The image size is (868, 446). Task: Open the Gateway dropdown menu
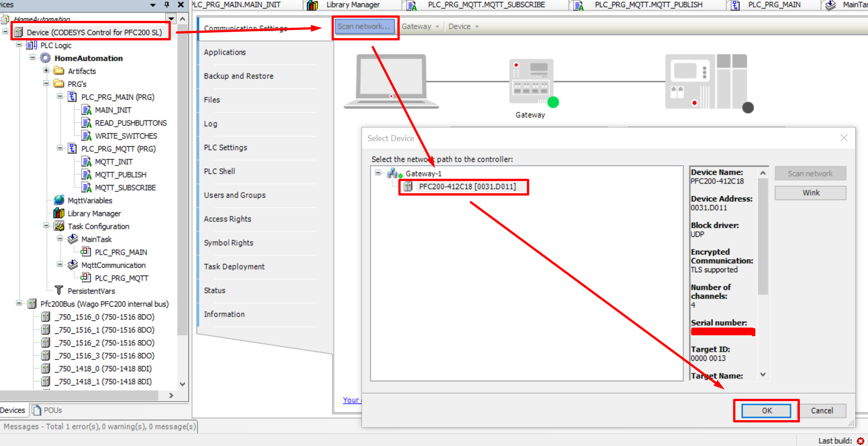(x=421, y=26)
